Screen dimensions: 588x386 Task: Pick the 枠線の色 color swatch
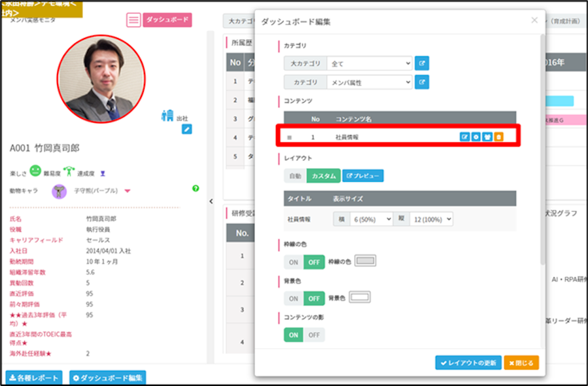[x=365, y=260]
